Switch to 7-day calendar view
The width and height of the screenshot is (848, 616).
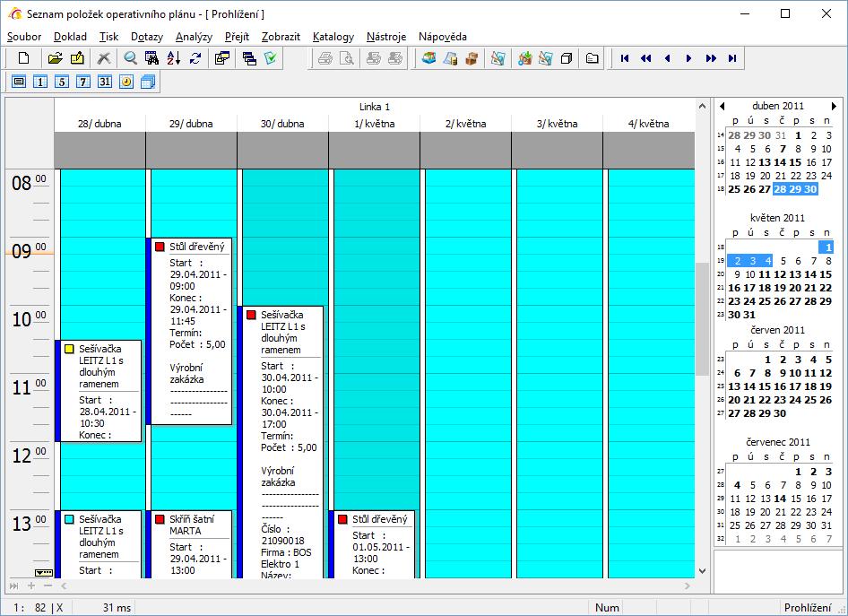pos(83,82)
